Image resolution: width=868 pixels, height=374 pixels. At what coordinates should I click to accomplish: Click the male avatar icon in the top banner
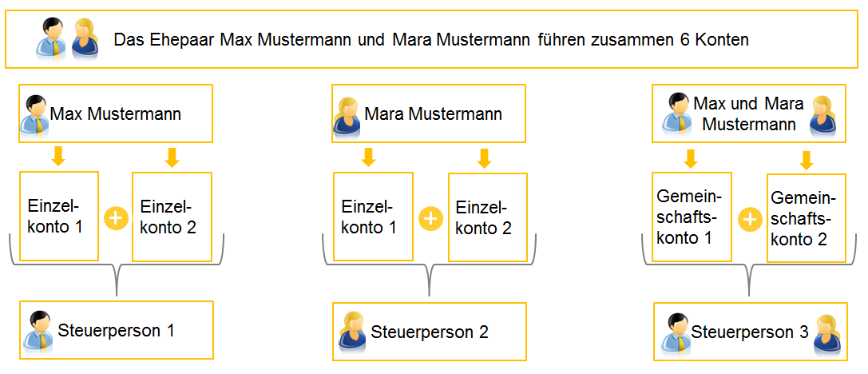point(51,39)
